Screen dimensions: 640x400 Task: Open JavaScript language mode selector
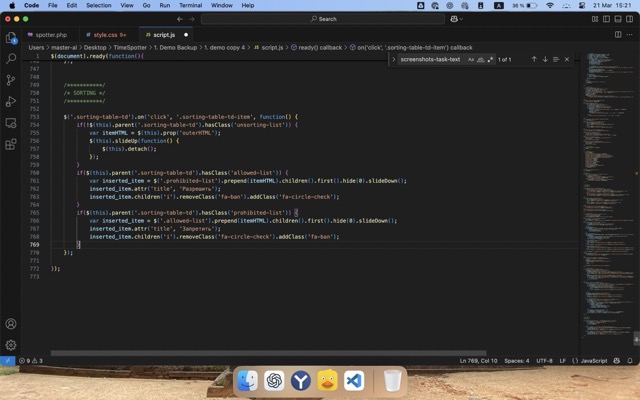point(593,360)
